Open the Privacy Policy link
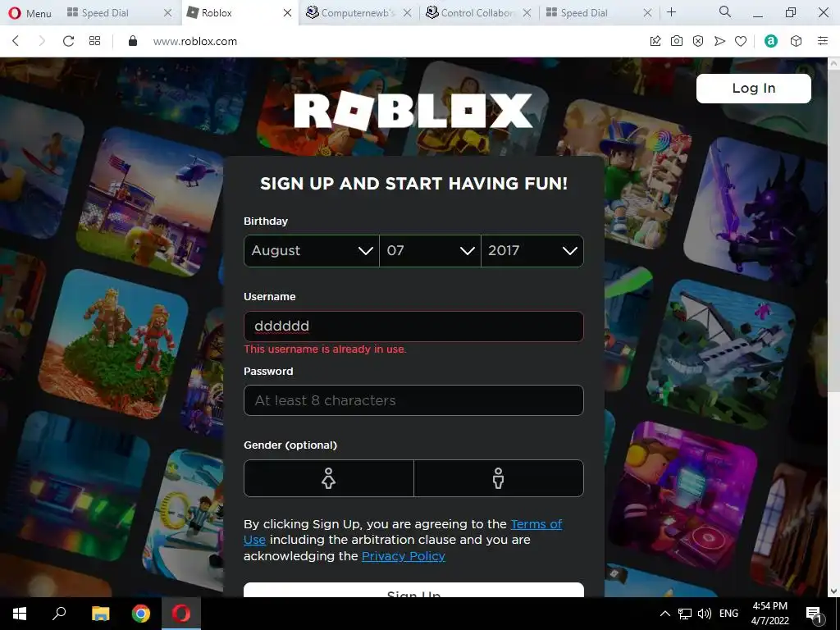Screen dimensions: 840x630 point(404,556)
